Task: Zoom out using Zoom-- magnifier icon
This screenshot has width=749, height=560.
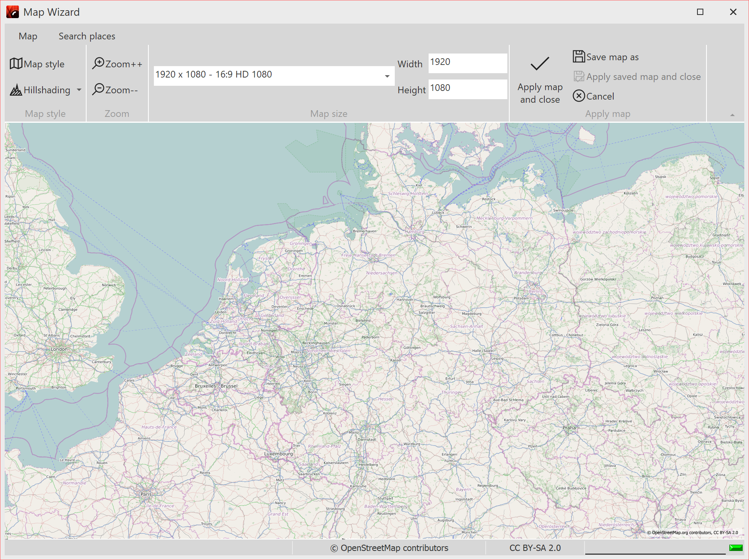Action: click(100, 90)
